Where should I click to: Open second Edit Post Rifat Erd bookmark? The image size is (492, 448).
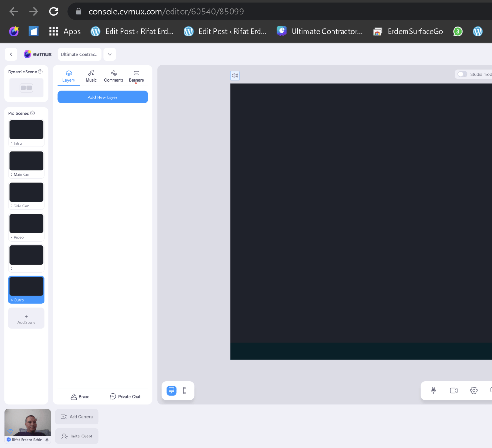pos(225,31)
